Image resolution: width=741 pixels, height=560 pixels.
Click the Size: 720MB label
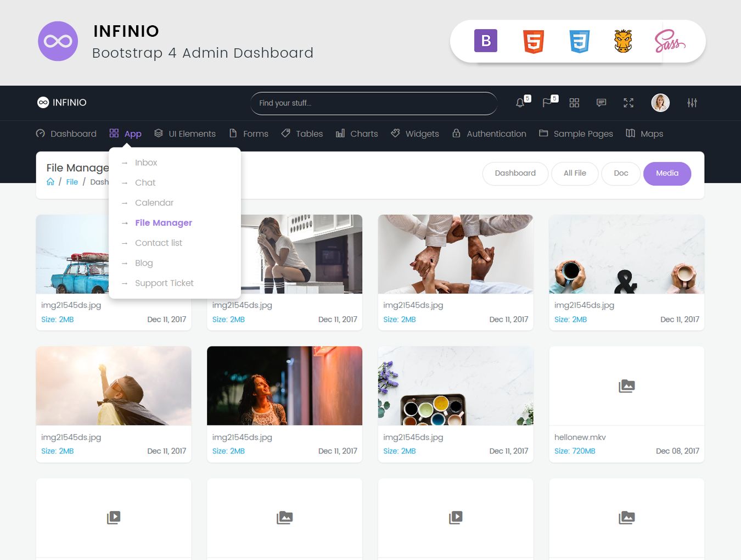(575, 451)
